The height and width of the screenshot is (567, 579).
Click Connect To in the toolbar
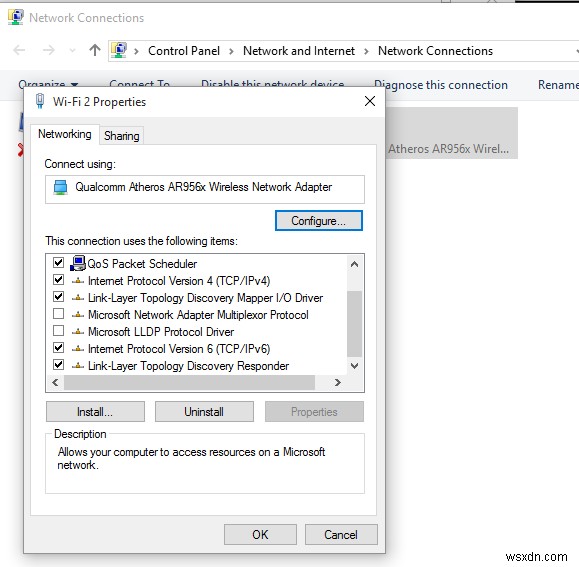pyautogui.click(x=140, y=84)
